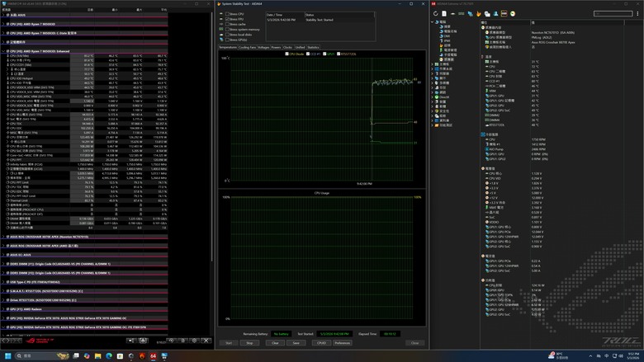Expand the USB Type-C PD group in HWiNFO

tap(3, 282)
